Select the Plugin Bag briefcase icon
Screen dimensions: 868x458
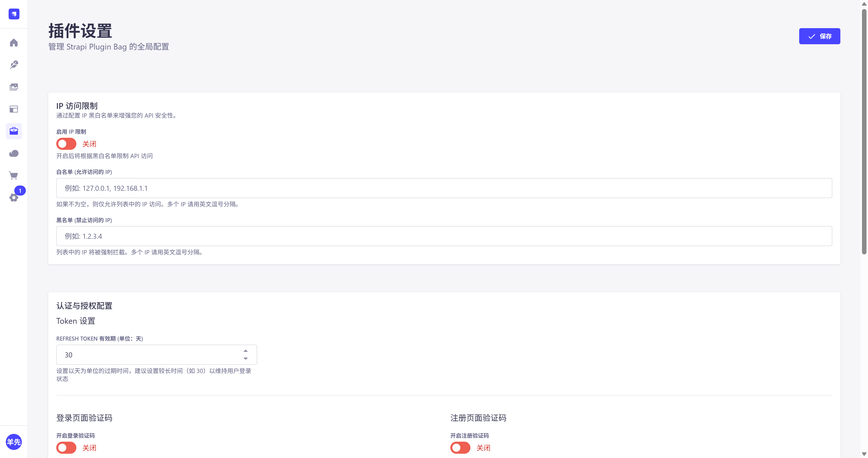(14, 131)
